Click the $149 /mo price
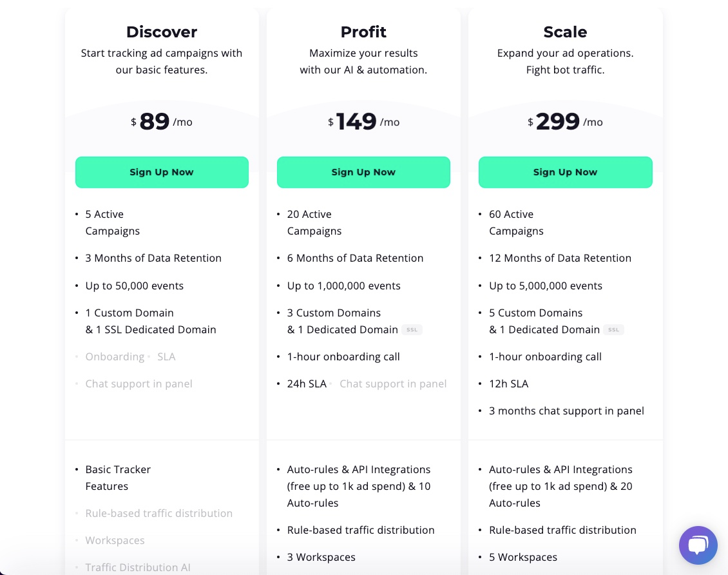This screenshot has height=575, width=728. [363, 122]
